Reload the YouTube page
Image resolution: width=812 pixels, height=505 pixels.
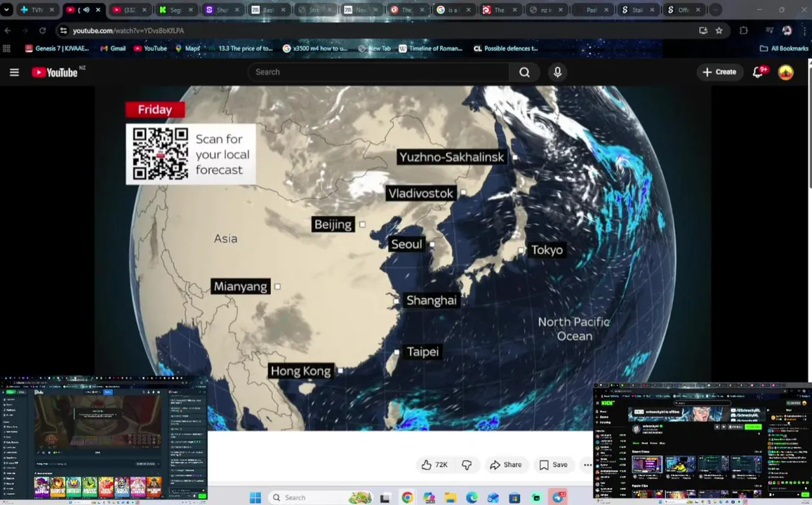(43, 31)
